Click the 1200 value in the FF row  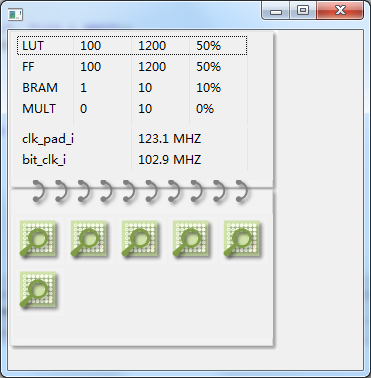(x=152, y=67)
